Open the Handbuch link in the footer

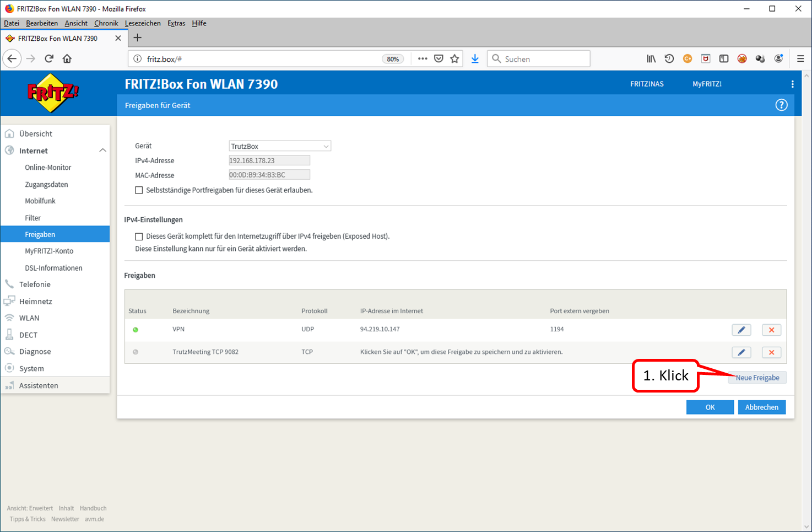tap(93, 508)
